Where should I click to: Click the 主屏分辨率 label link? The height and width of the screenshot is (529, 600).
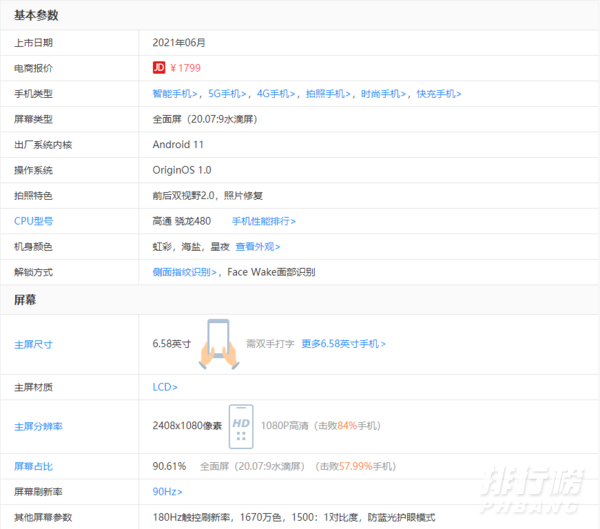[38, 426]
